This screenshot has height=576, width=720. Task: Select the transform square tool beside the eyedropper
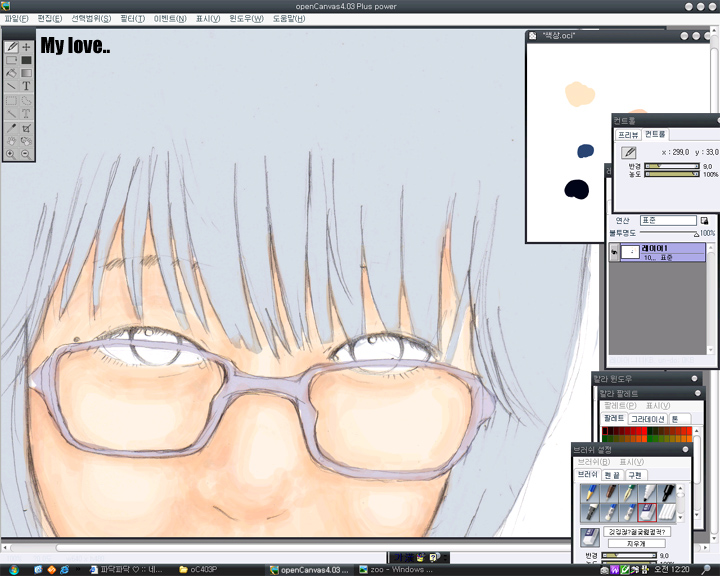[x=26, y=128]
